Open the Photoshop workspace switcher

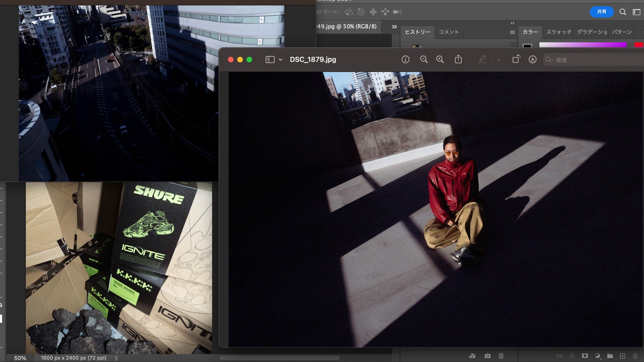[x=636, y=12]
